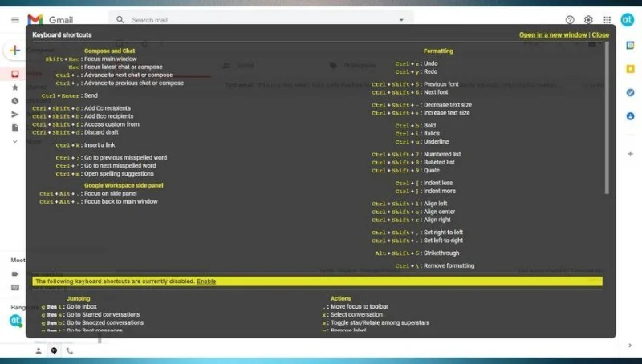Click the search magnifier icon

pyautogui.click(x=120, y=19)
